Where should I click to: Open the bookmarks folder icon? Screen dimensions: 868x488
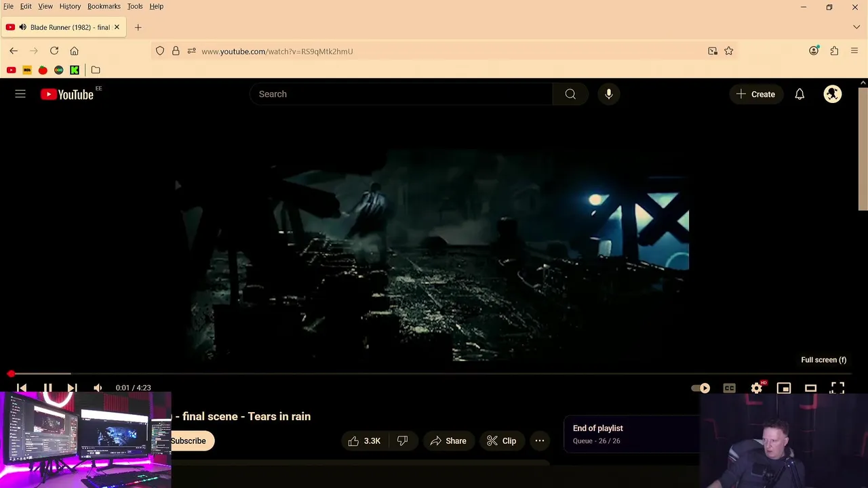pyautogui.click(x=96, y=70)
